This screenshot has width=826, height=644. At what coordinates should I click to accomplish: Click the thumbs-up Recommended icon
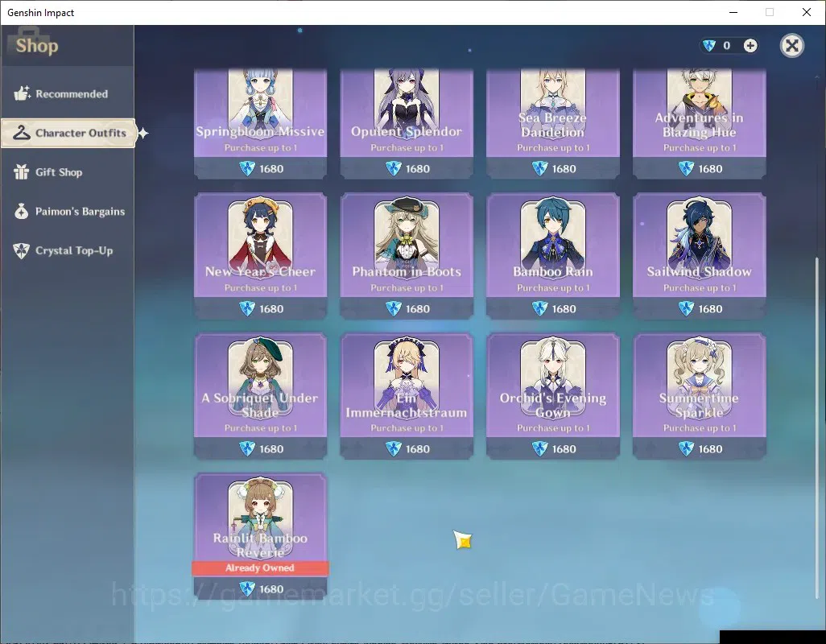tap(22, 93)
